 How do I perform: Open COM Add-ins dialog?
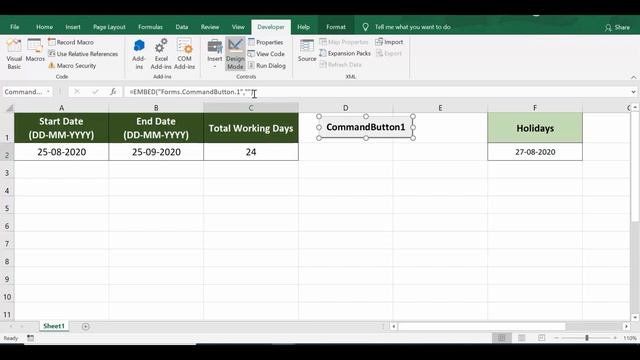pos(184,54)
